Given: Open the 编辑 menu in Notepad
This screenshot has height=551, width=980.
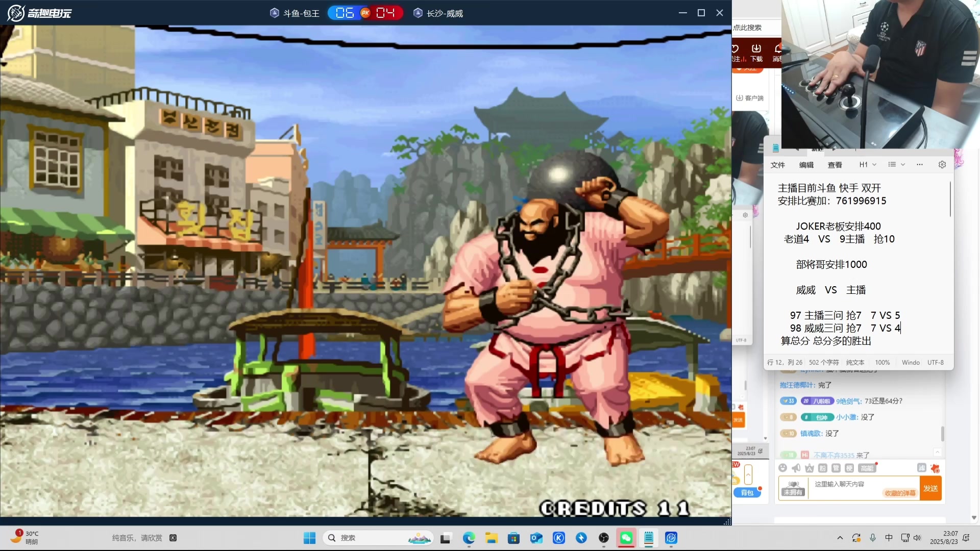Looking at the screenshot, I should [x=806, y=165].
